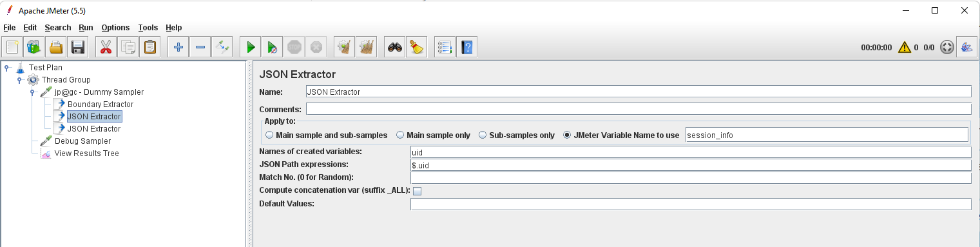The width and height of the screenshot is (980, 247).
Task: Collapse the Test Plan tree node toggle
Action: point(7,67)
